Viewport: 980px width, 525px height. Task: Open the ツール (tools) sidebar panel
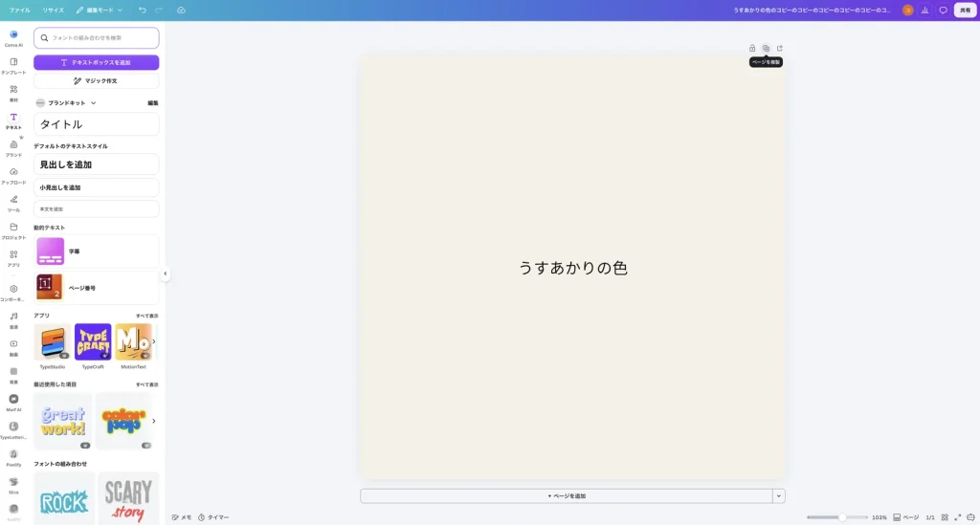pos(13,203)
